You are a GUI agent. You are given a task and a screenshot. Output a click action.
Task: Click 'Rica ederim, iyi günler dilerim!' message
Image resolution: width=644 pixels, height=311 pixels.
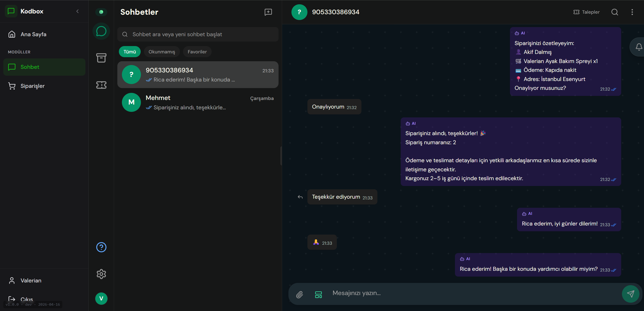(x=569, y=219)
